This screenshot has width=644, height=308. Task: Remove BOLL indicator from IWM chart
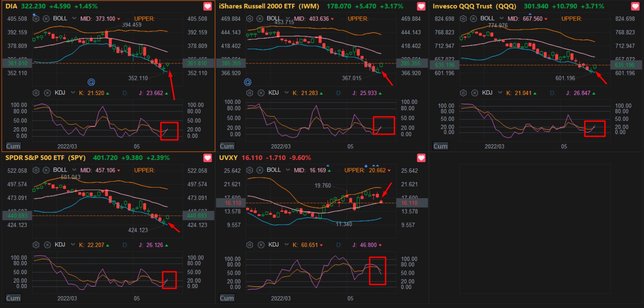260,18
